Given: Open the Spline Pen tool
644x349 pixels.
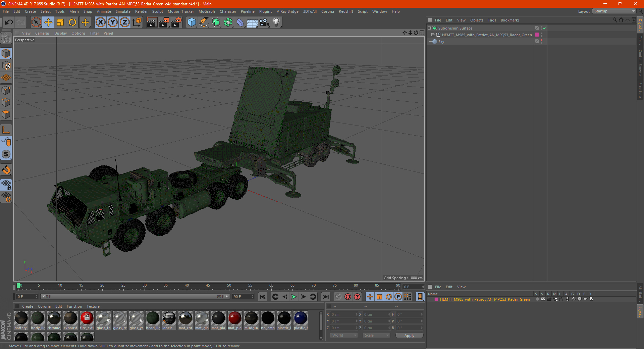Looking at the screenshot, I should (x=204, y=22).
